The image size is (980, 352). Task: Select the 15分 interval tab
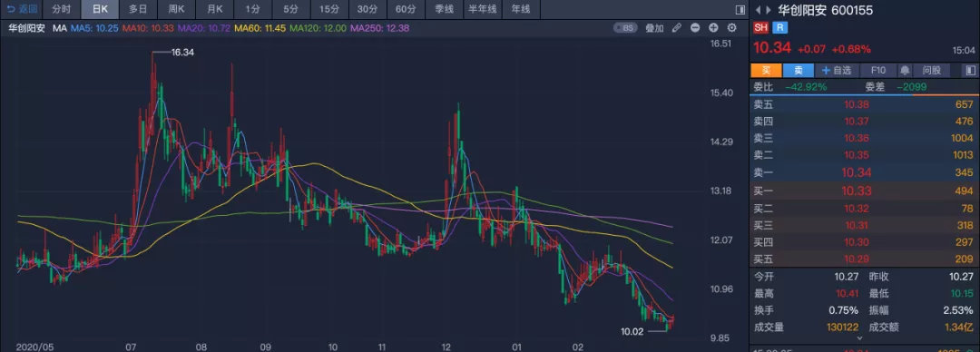click(328, 9)
